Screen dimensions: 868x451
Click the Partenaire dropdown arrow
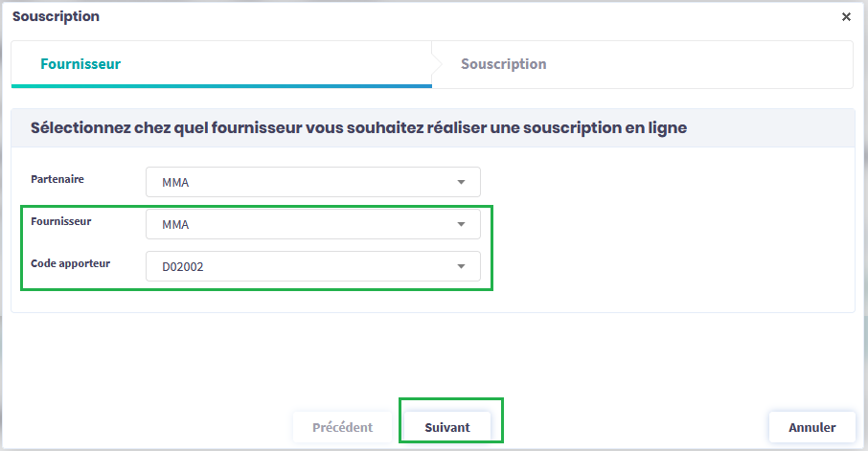(461, 182)
